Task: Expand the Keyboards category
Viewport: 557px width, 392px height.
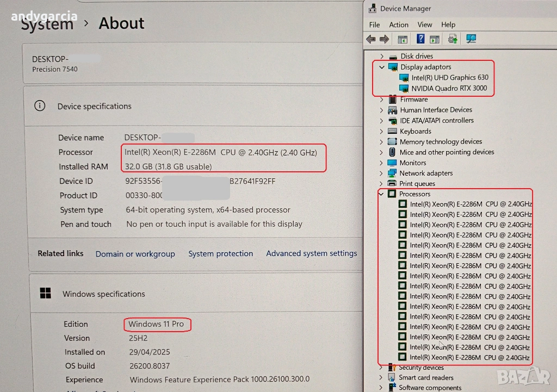Action: (382, 132)
